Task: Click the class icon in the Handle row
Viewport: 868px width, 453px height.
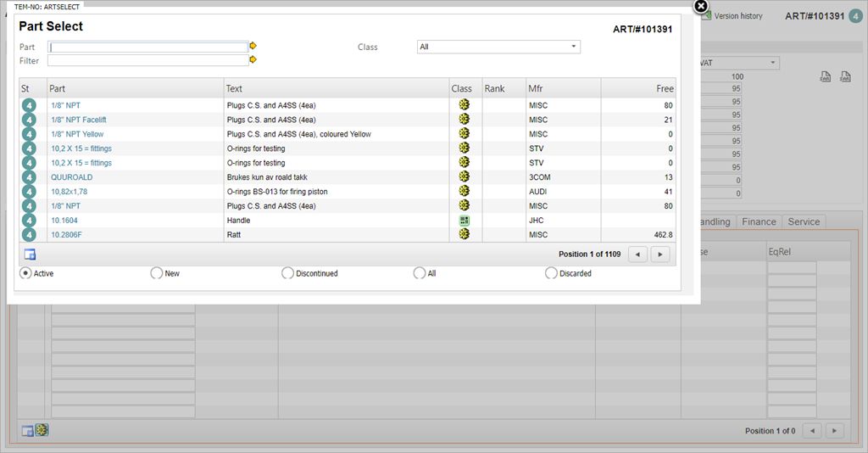Action: click(464, 220)
